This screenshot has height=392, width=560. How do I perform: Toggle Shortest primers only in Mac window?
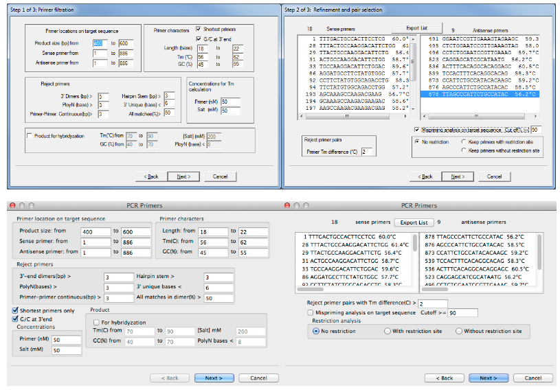[15, 310]
